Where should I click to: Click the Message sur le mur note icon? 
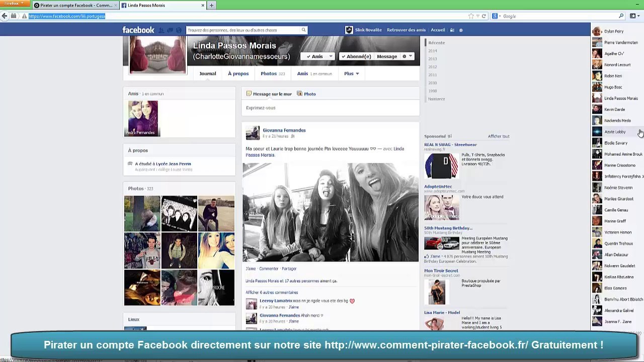(x=249, y=94)
